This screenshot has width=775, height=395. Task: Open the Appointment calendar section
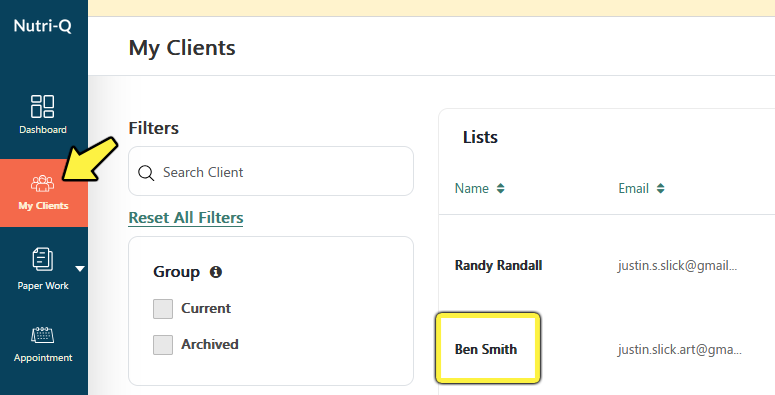click(x=43, y=345)
